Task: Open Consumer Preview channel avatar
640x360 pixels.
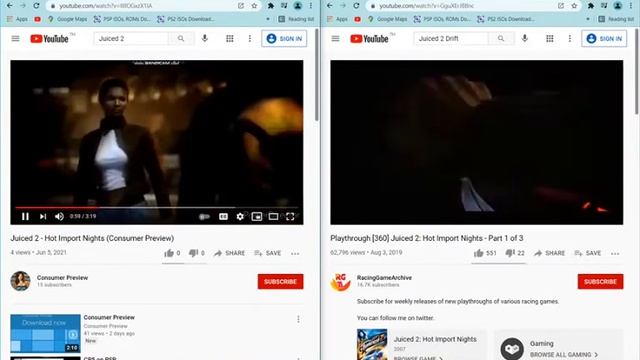Action: coord(20,281)
